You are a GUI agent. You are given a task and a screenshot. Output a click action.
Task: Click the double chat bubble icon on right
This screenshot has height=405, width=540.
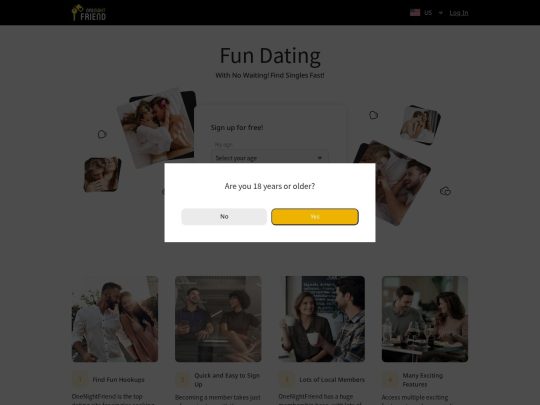445,191
